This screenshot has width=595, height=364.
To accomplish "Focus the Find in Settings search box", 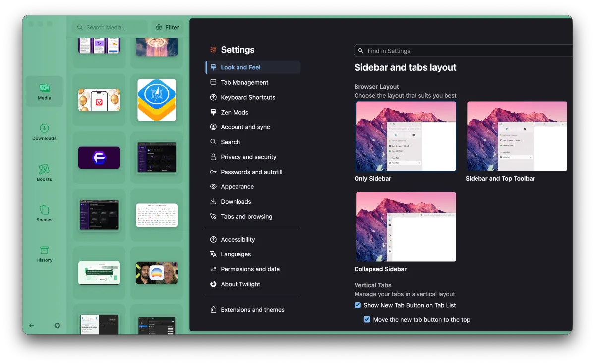I will [x=464, y=51].
